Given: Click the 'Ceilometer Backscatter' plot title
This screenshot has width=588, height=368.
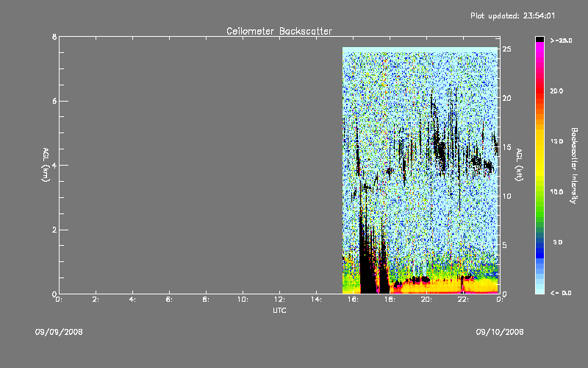Looking at the screenshot, I should 279,31.
